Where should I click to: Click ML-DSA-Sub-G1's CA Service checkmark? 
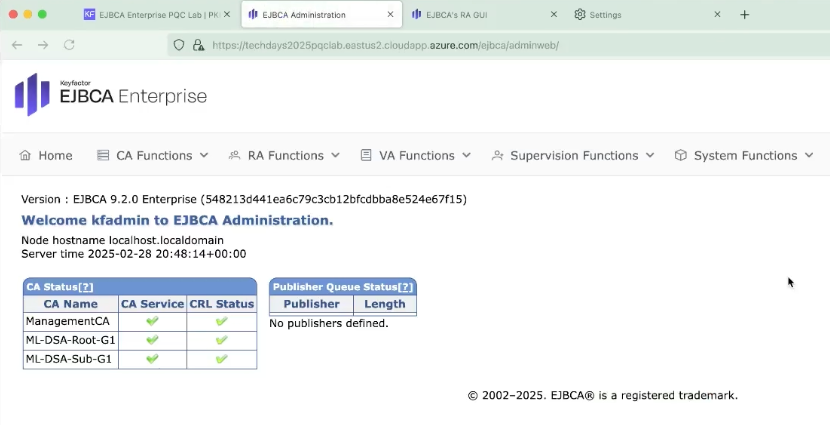152,359
